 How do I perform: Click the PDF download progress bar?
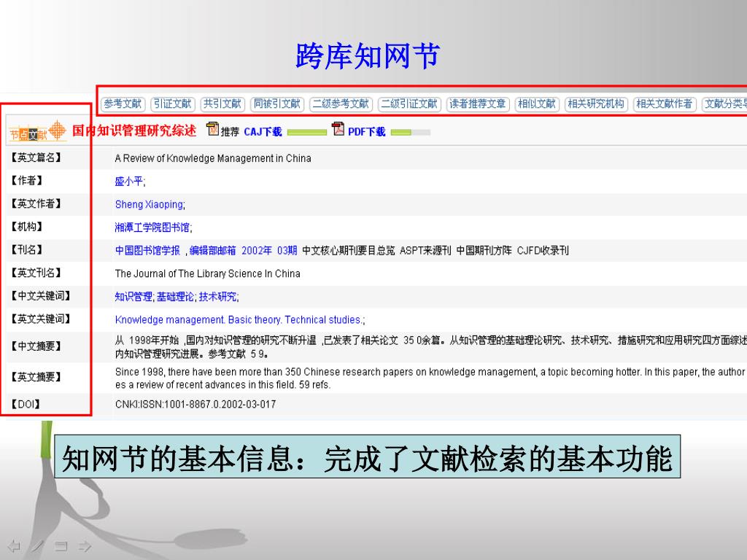pos(411,133)
